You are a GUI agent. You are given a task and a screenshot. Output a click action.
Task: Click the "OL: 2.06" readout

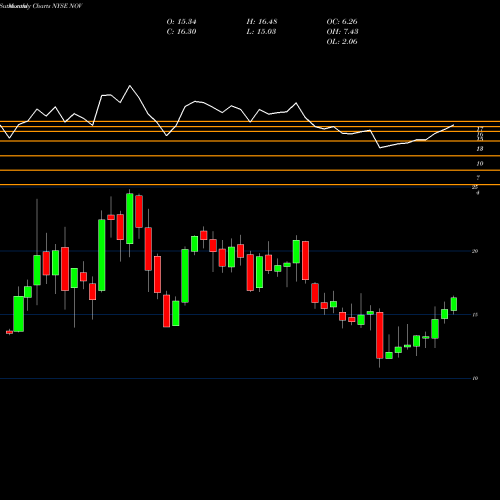click(342, 42)
